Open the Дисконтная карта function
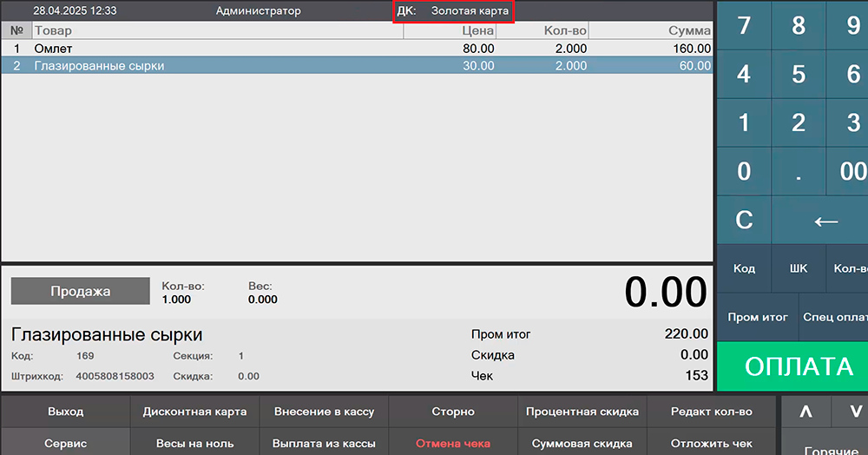The image size is (868, 455). pyautogui.click(x=194, y=412)
